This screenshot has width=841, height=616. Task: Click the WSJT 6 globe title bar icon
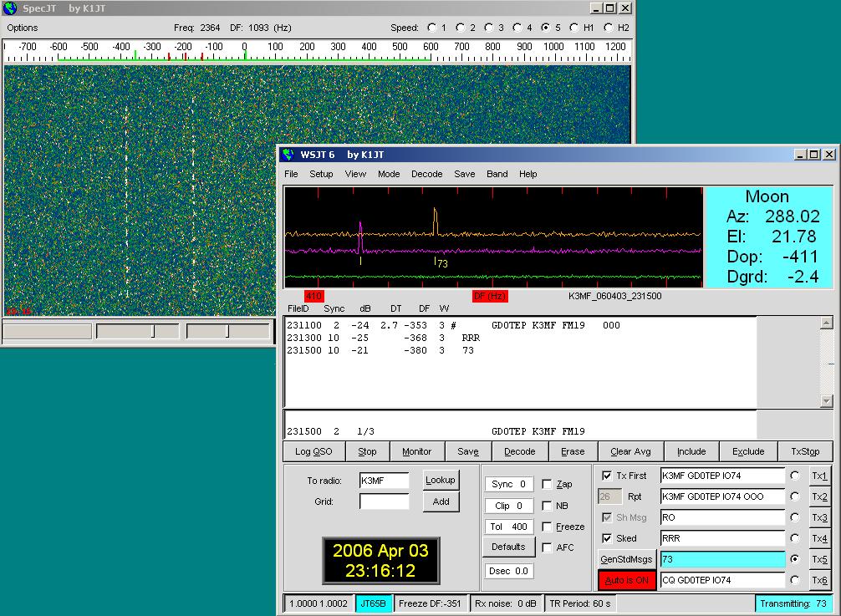[x=288, y=155]
